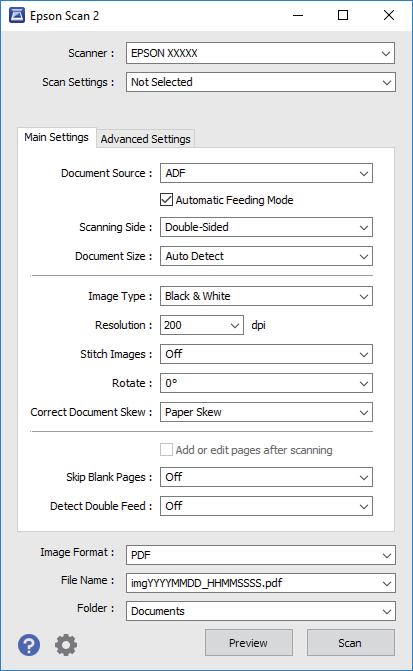Open the Image Format PDF dropdown
The height and width of the screenshot is (671, 413).
(261, 555)
